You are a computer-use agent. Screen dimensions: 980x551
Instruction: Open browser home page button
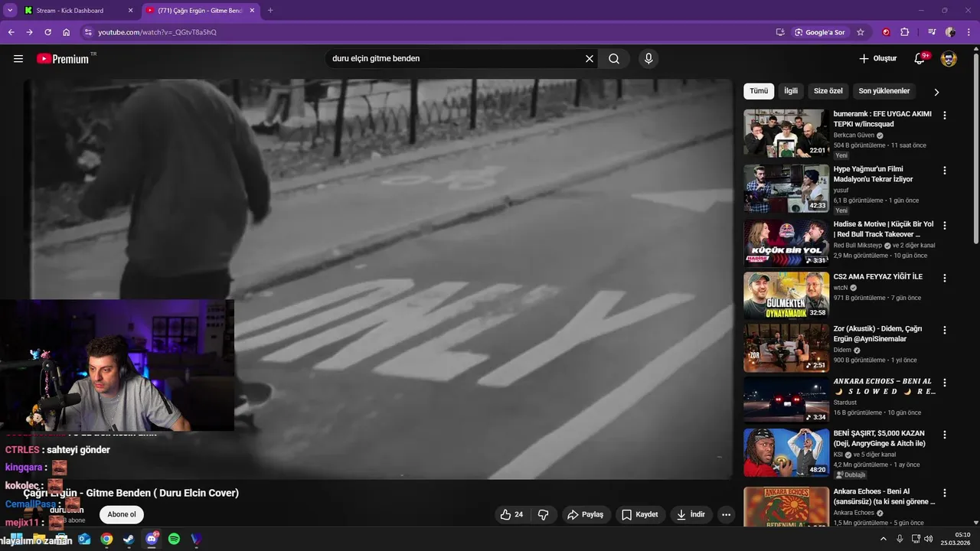tap(67, 32)
